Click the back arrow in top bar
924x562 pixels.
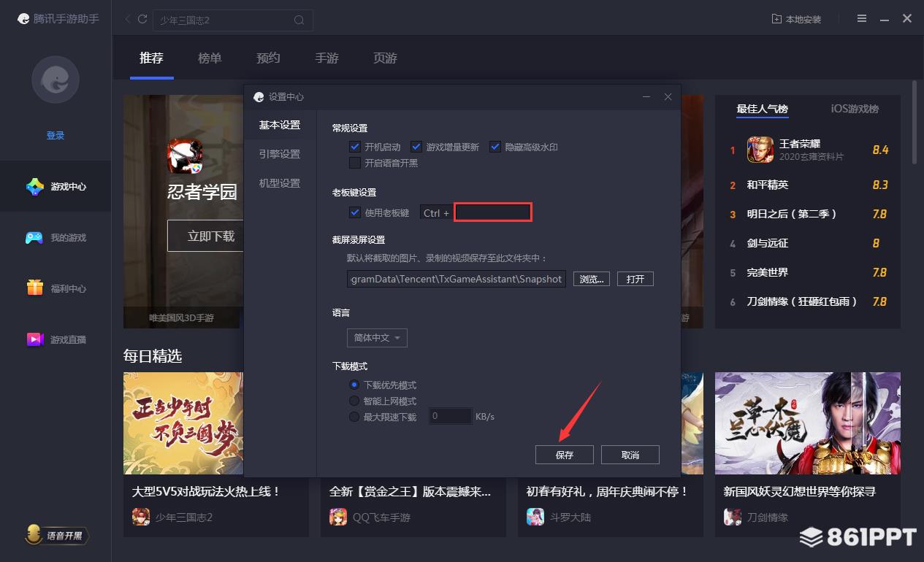(128, 19)
